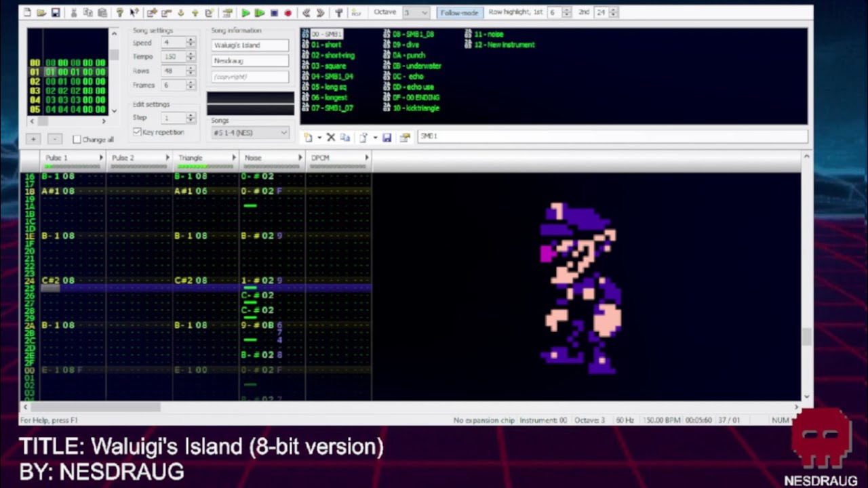Open the Octave dropdown
The image size is (868, 488).
coord(416,13)
